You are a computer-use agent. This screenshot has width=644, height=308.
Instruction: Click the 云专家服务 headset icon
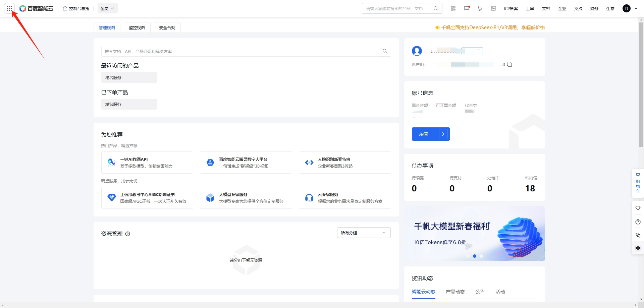pos(309,198)
